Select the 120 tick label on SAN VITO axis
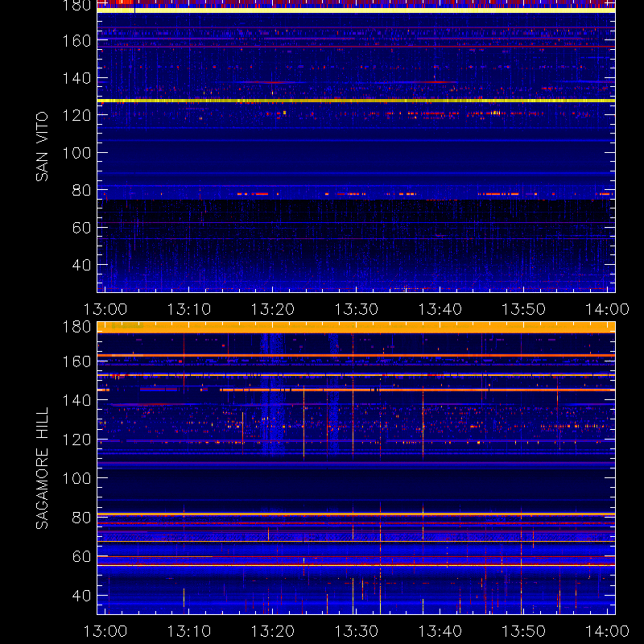This screenshot has height=644, width=644. [76, 115]
